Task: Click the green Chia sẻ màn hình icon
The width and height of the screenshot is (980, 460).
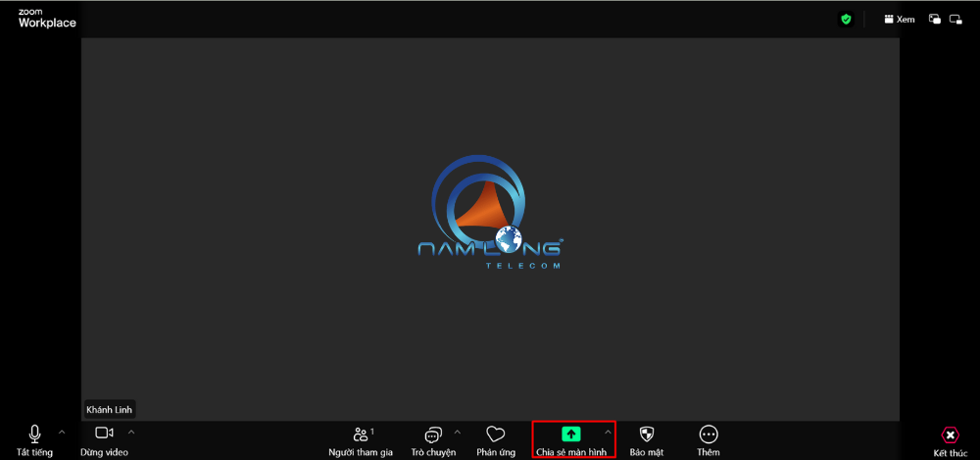Action: pos(571,434)
